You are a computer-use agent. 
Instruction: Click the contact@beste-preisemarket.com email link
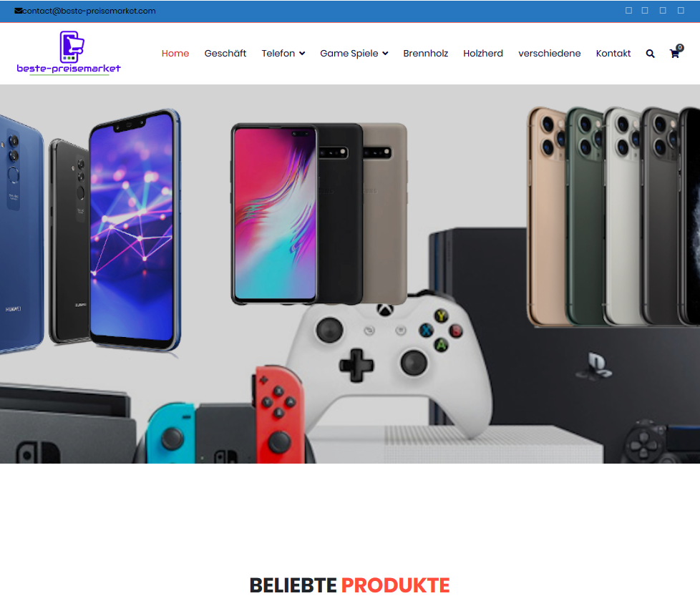pos(89,11)
